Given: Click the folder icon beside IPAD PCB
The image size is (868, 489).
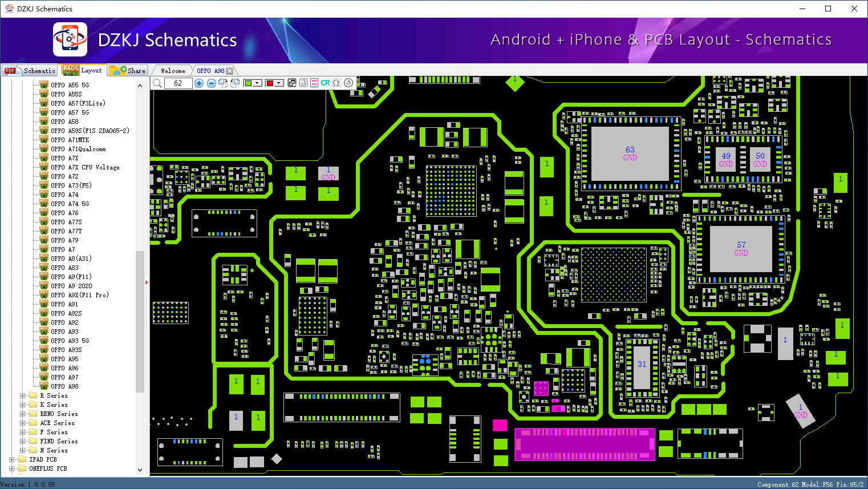Looking at the screenshot, I should (22, 459).
